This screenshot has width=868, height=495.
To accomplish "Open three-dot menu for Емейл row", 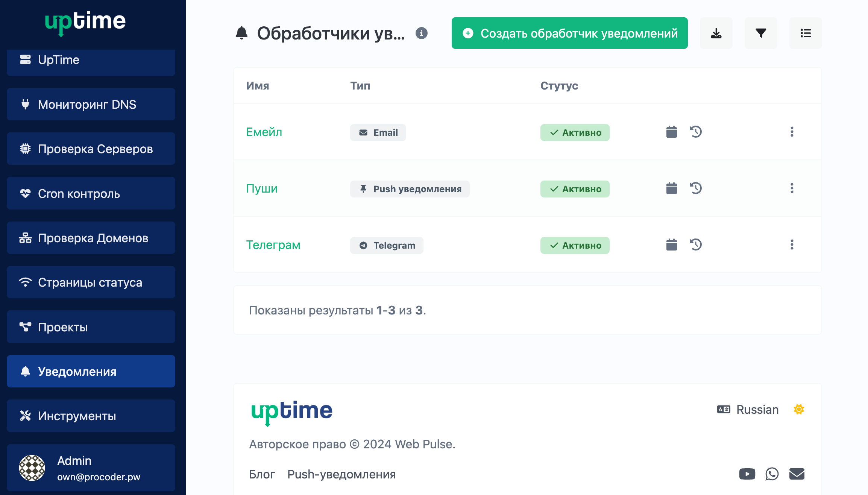I will click(792, 132).
